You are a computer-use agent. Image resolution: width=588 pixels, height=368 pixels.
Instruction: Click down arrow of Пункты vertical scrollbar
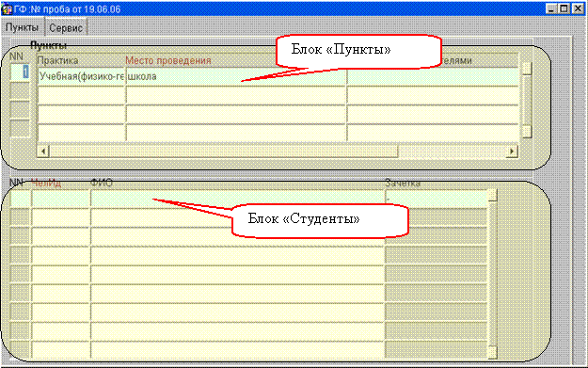click(x=527, y=132)
